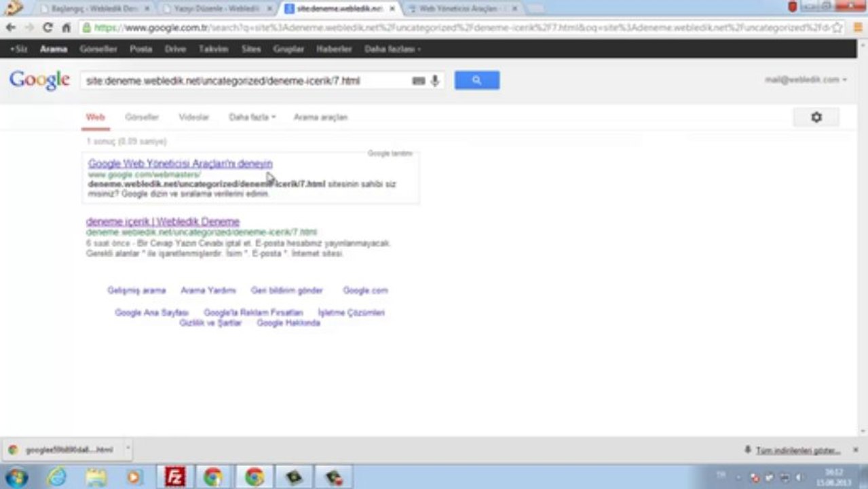Close the downloads bar
The image size is (868, 489).
[x=856, y=450]
